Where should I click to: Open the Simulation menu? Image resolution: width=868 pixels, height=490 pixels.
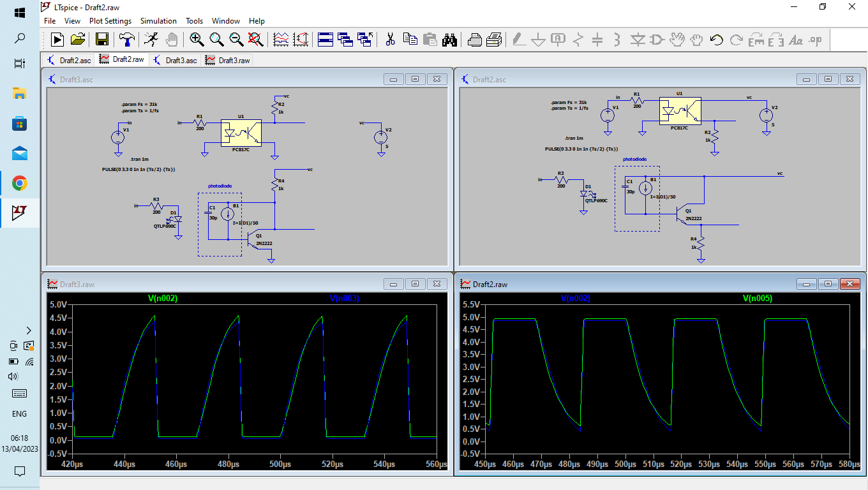point(158,21)
